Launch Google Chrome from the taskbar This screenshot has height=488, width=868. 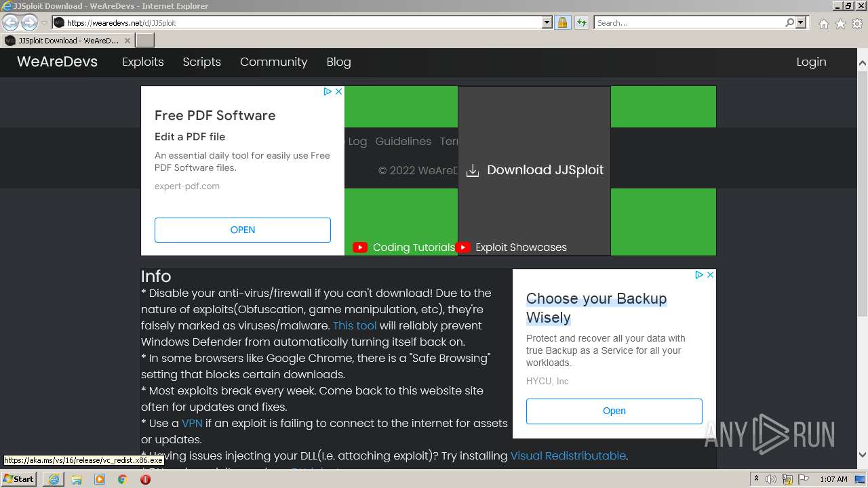(x=123, y=479)
